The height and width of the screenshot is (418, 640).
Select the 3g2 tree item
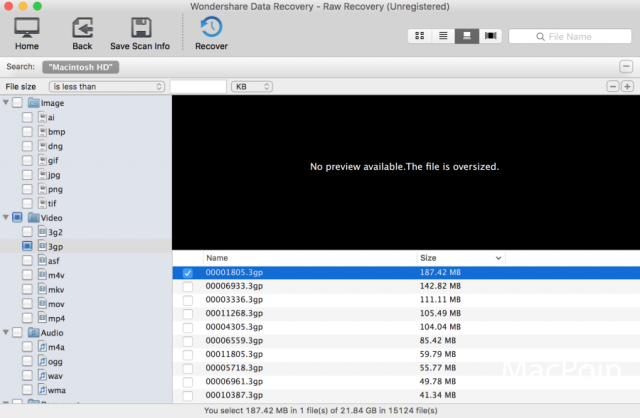55,232
